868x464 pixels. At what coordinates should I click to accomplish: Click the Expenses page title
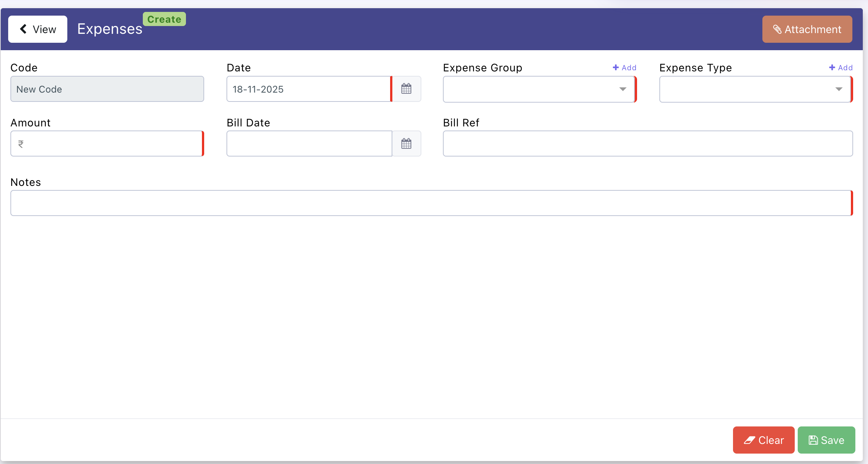pos(110,29)
